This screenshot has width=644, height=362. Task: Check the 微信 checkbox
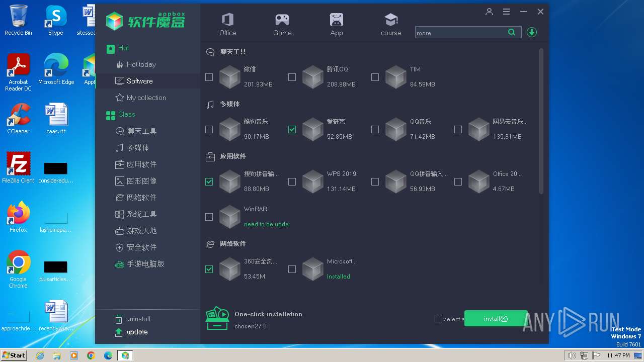(x=209, y=77)
